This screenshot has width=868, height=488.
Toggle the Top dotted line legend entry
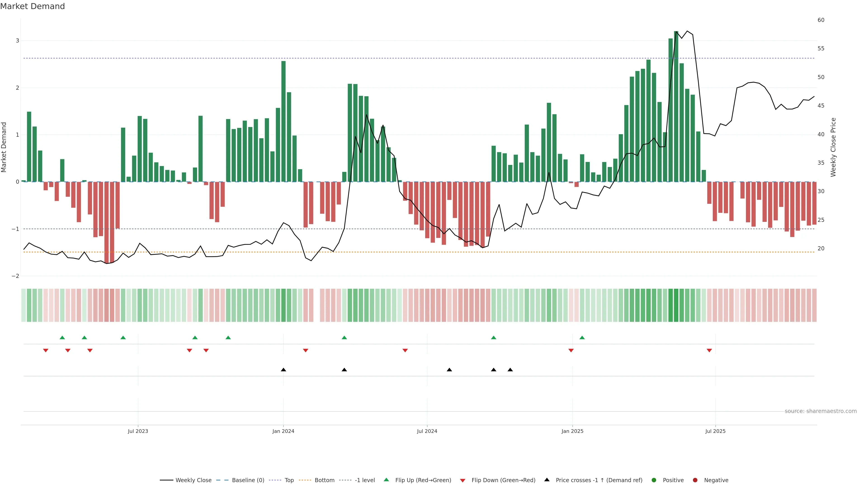[x=289, y=480]
